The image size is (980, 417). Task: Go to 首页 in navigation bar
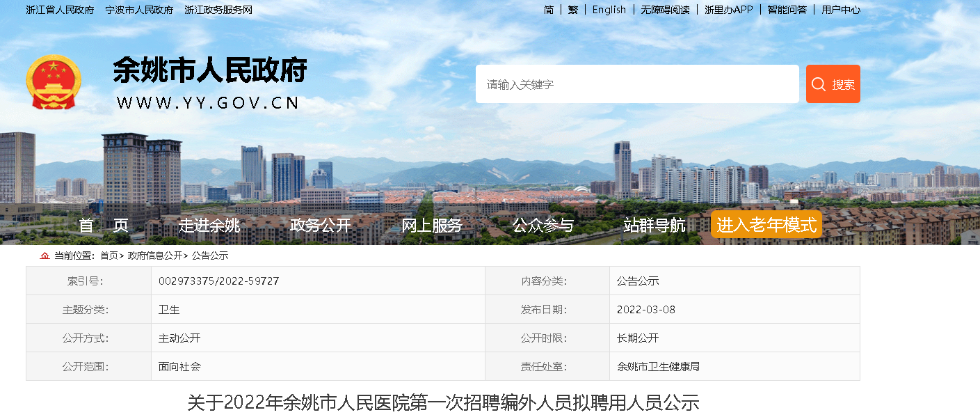pyautogui.click(x=104, y=225)
